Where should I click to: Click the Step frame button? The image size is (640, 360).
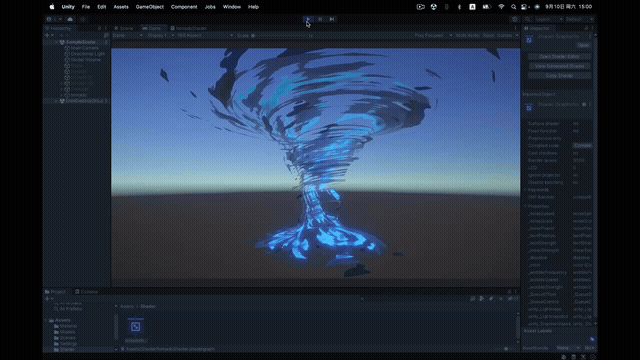coord(332,19)
